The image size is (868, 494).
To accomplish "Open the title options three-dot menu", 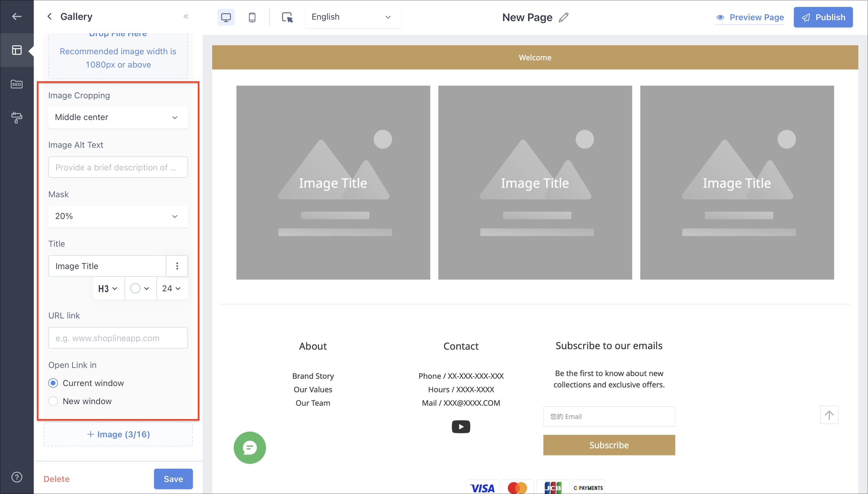I will tap(177, 266).
